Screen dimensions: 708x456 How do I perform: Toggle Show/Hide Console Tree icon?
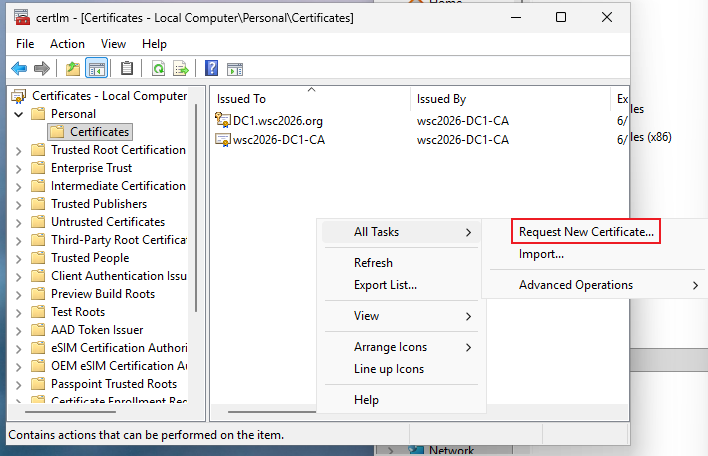[x=96, y=69]
